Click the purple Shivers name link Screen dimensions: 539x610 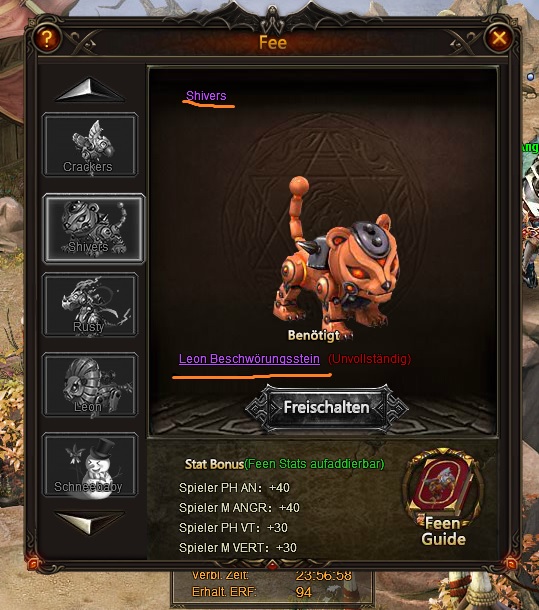pyautogui.click(x=206, y=96)
